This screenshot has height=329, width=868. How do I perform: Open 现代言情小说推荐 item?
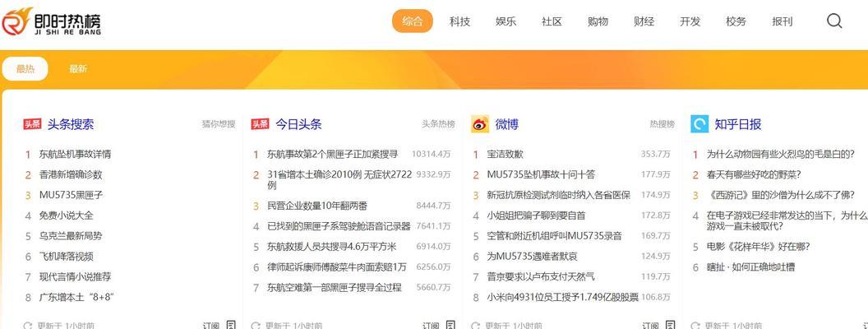[x=76, y=277]
